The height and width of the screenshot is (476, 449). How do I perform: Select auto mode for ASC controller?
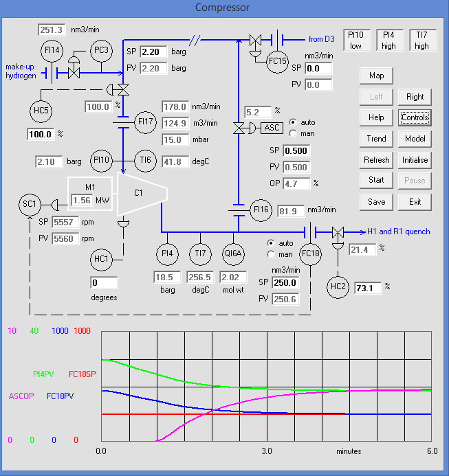click(294, 122)
